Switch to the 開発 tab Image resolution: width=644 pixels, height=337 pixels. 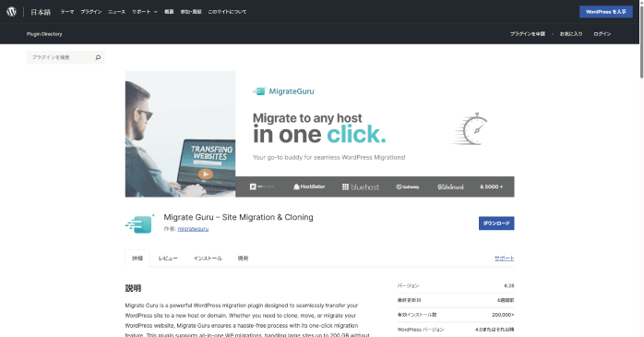244,259
